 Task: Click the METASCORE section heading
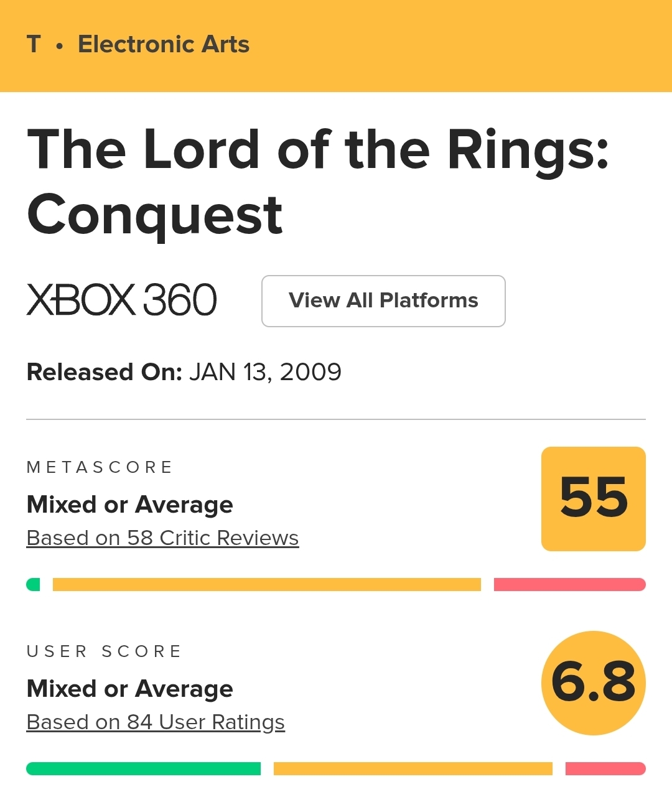100,467
